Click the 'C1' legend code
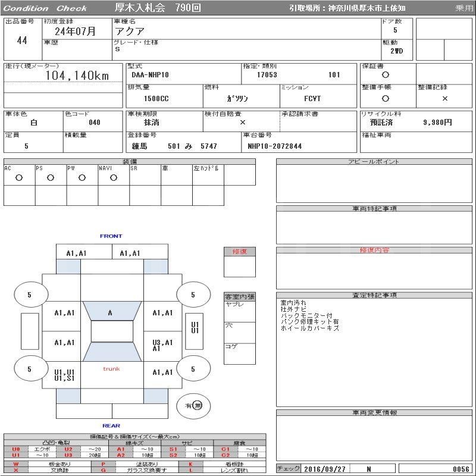Viewport: 476px width, 476px height. click(226, 449)
